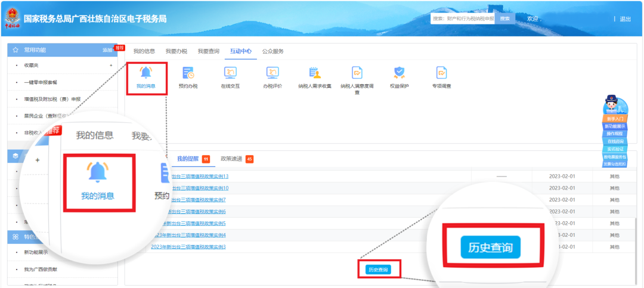Expand 收藏夹 with the plus sign
644x288 pixels.
[111, 65]
